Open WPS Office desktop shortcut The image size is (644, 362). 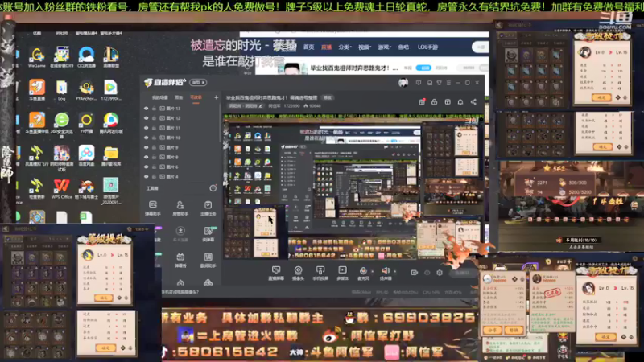(x=62, y=189)
